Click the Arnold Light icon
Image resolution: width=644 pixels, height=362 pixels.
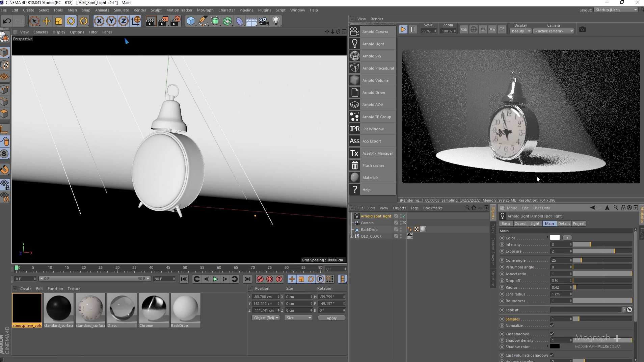(355, 44)
